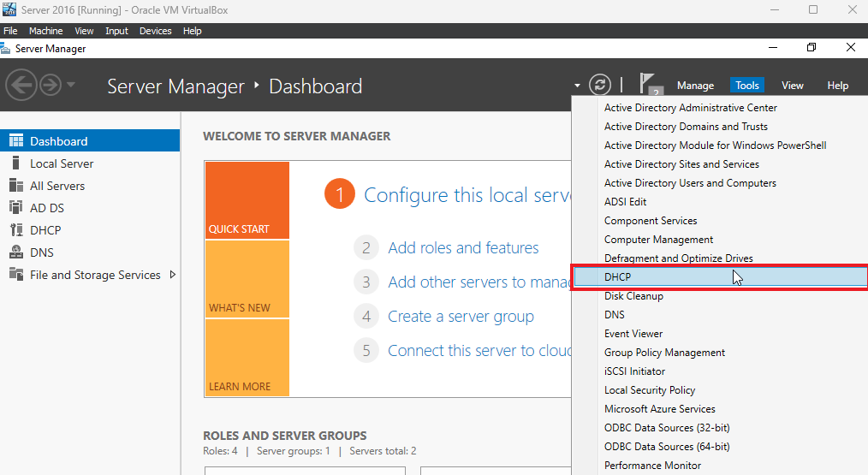This screenshot has height=475, width=868.
Task: Select the Local Server sidebar icon
Action: [16, 163]
